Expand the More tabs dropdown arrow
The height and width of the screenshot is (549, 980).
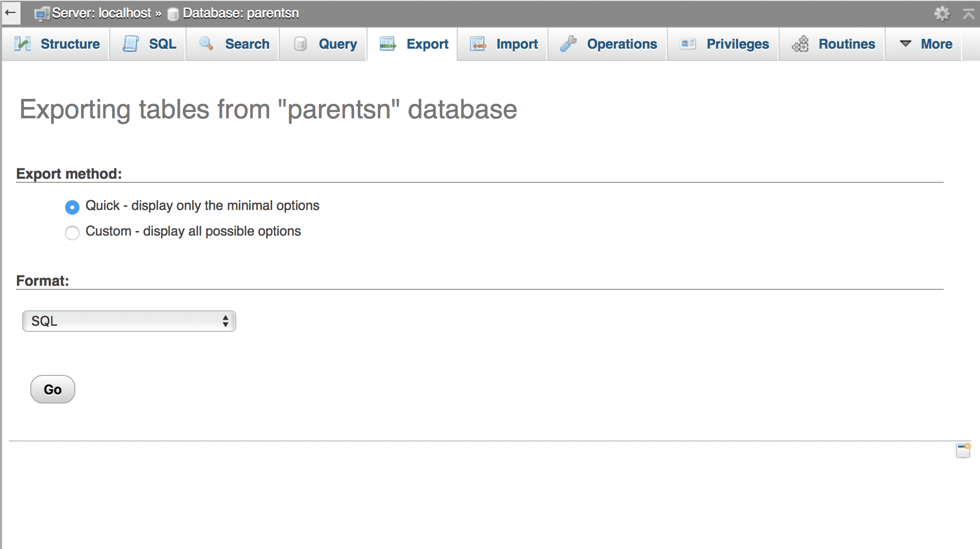point(906,44)
